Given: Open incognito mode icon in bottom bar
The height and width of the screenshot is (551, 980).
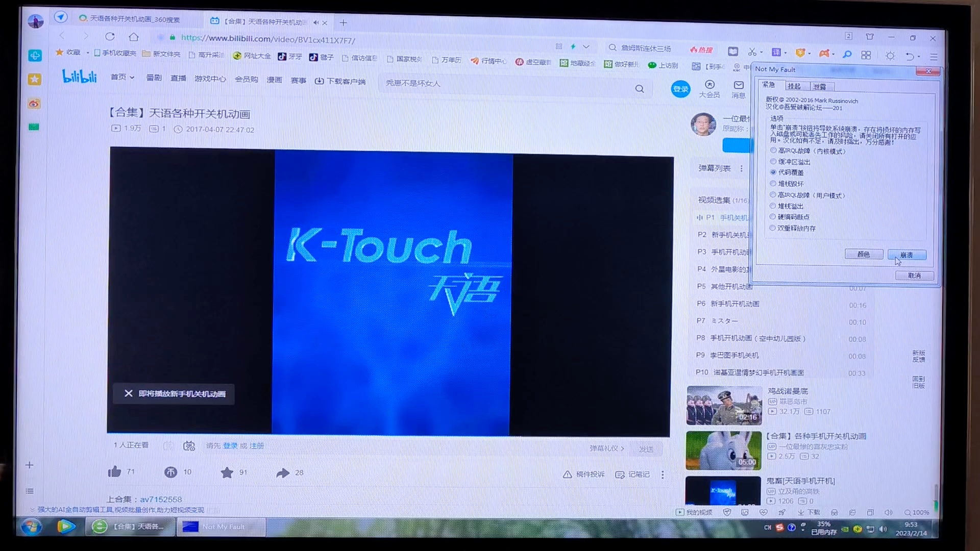Looking at the screenshot, I should [834, 512].
